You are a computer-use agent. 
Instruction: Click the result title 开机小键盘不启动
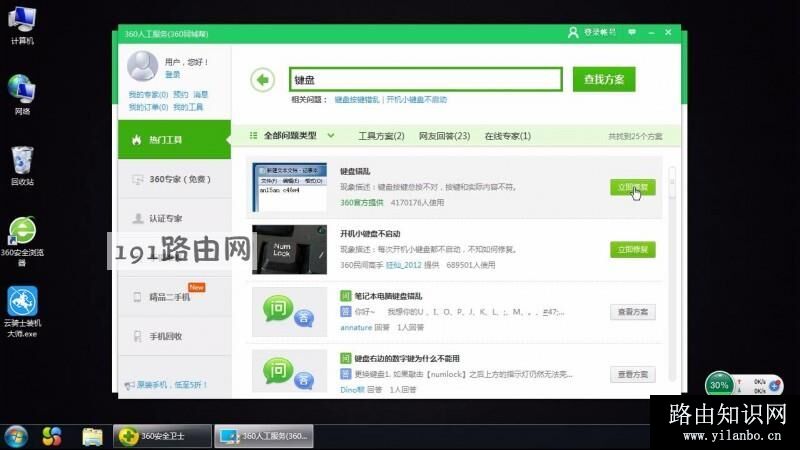(x=370, y=234)
